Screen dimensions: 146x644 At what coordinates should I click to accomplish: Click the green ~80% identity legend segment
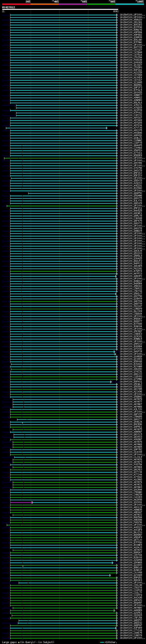coord(101,4)
